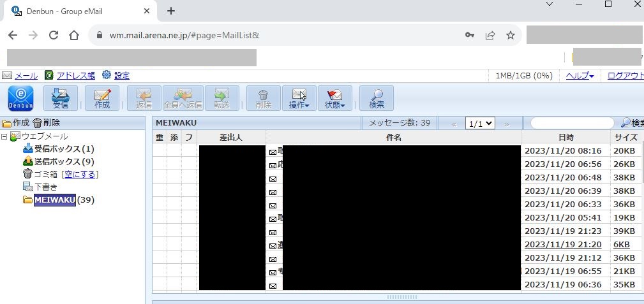Open the page selector 1/1 dropdown

coord(480,124)
